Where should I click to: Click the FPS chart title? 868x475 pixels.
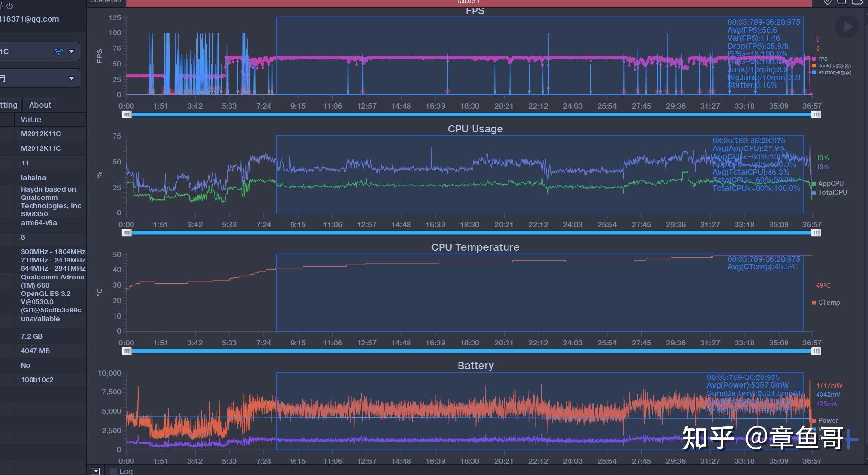click(x=475, y=11)
